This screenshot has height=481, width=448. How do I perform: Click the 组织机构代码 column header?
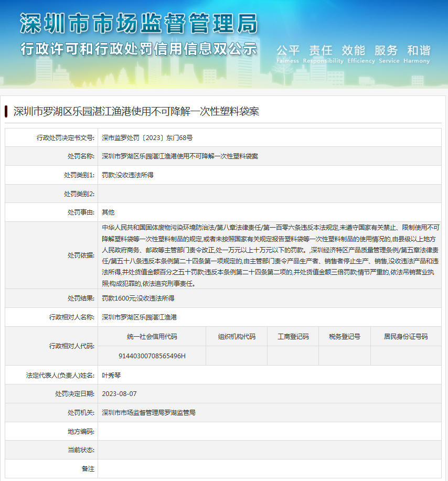point(237,337)
